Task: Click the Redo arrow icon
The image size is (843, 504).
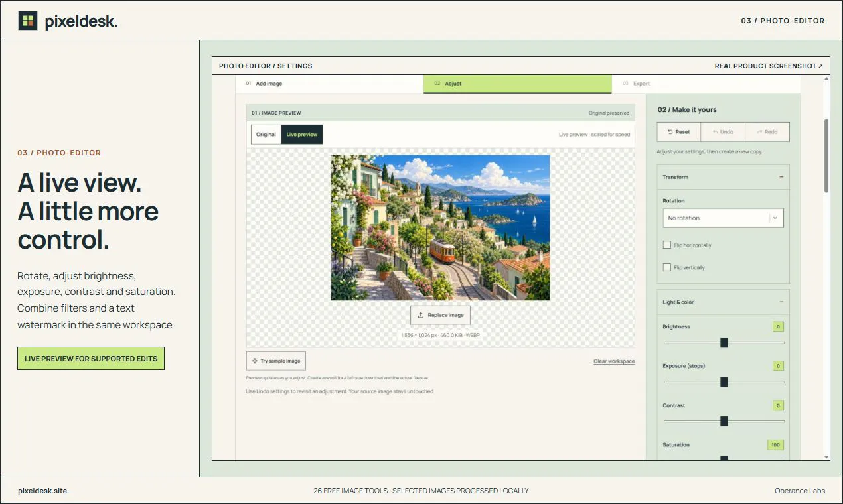Action: (759, 132)
